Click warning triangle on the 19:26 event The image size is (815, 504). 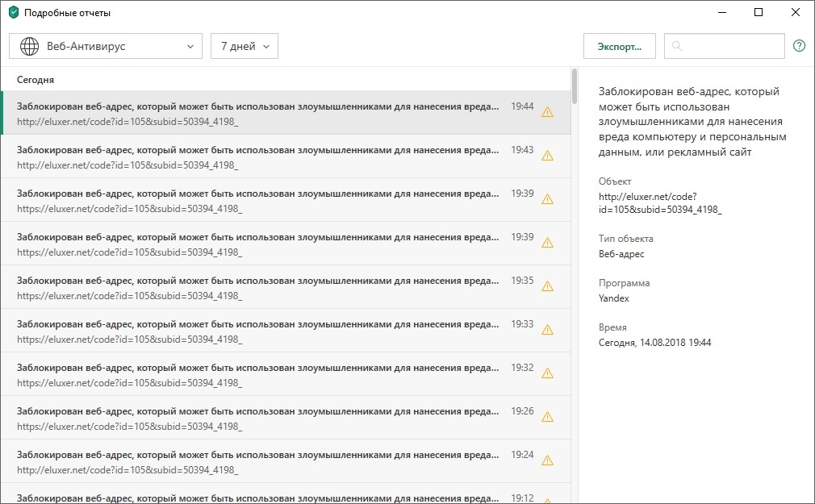point(547,417)
